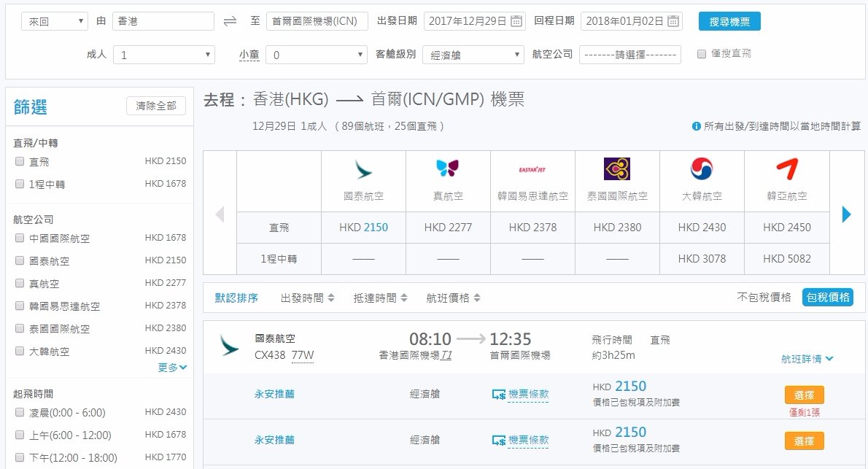Switch to 不包稅價格 price view
The width and height of the screenshot is (868, 469).
pyautogui.click(x=764, y=298)
